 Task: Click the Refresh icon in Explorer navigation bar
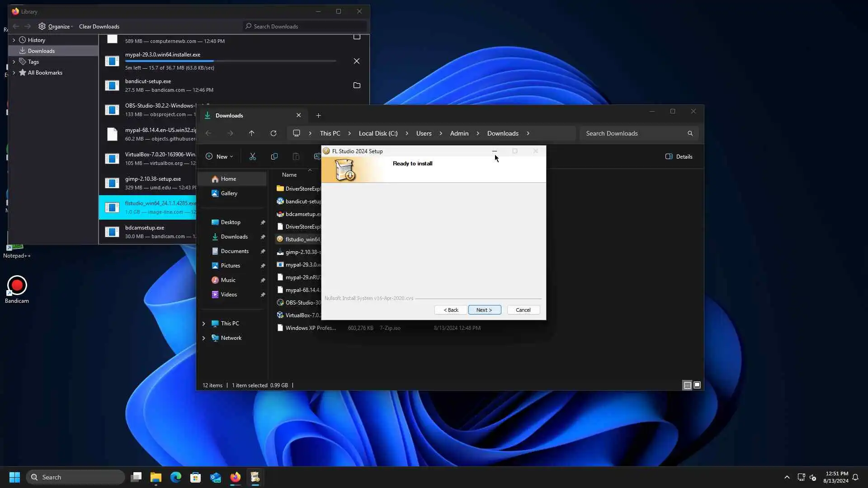click(x=273, y=133)
